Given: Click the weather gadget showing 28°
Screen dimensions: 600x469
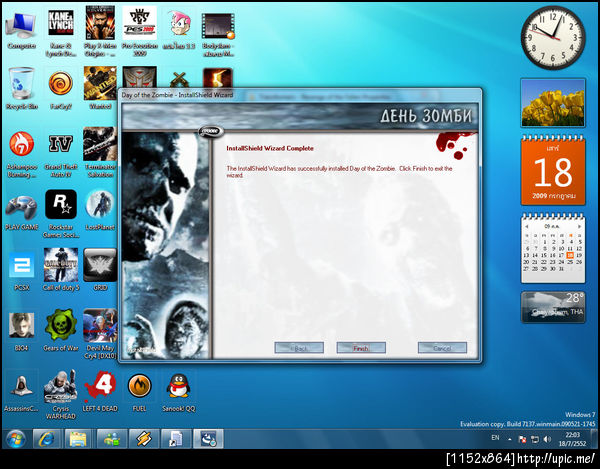Looking at the screenshot, I should click(x=553, y=307).
